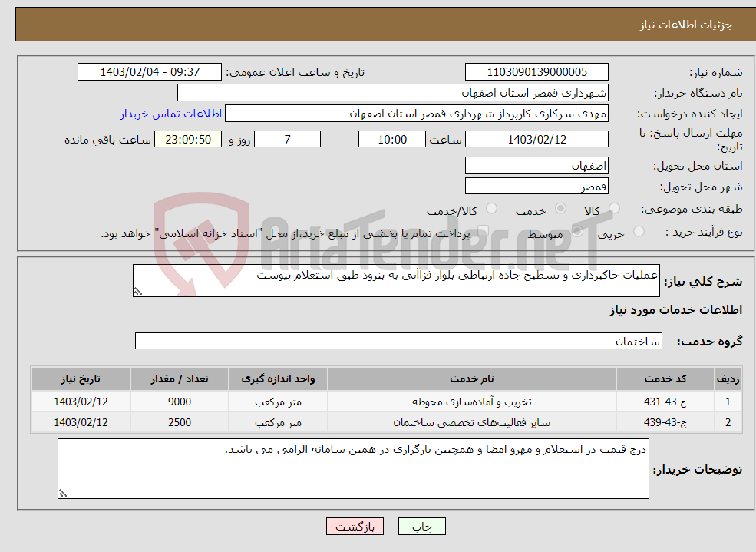Click تخریب و آماده‌سازی محوطه service name
This screenshot has height=552, width=756.
point(471,402)
